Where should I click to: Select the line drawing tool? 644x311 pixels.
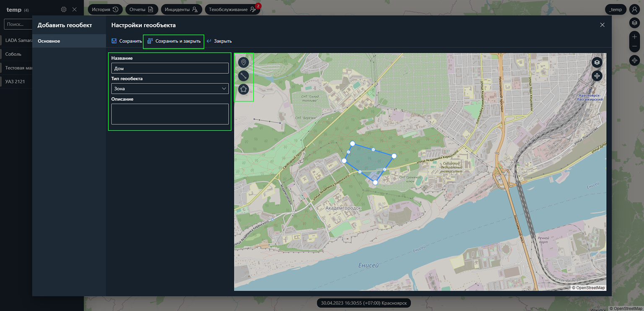243,76
